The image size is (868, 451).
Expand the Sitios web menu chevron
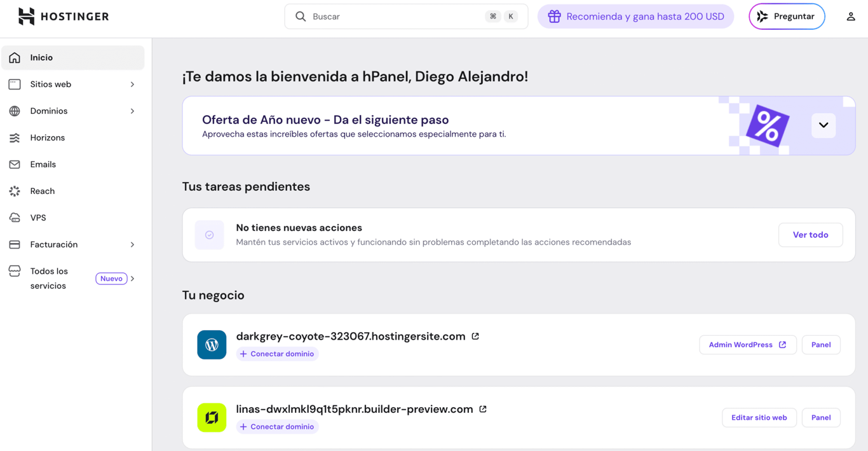click(132, 84)
